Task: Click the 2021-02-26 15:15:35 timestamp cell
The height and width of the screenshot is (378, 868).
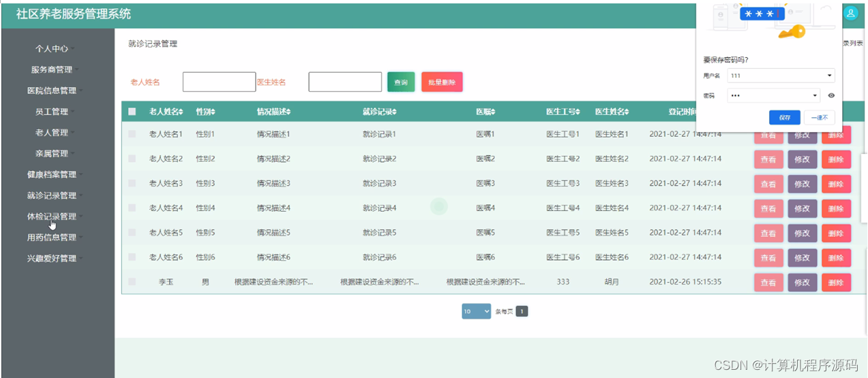Action: (685, 281)
